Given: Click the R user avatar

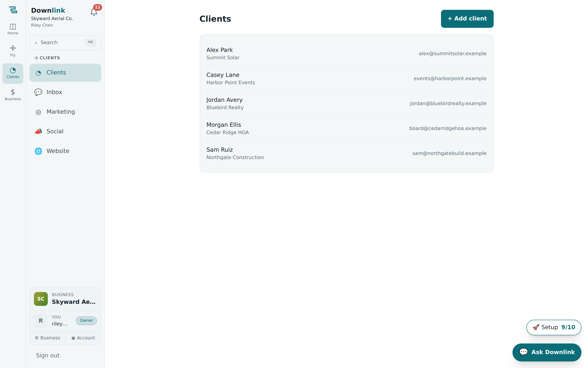Looking at the screenshot, I should 41,321.
